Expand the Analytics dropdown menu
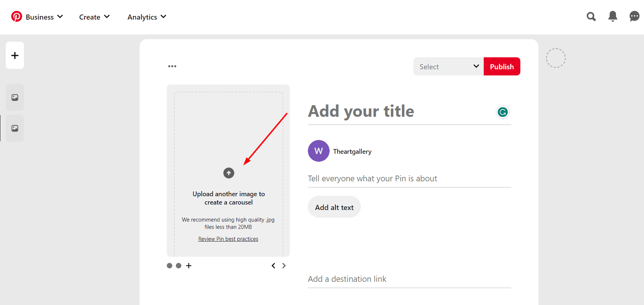 coord(146,17)
